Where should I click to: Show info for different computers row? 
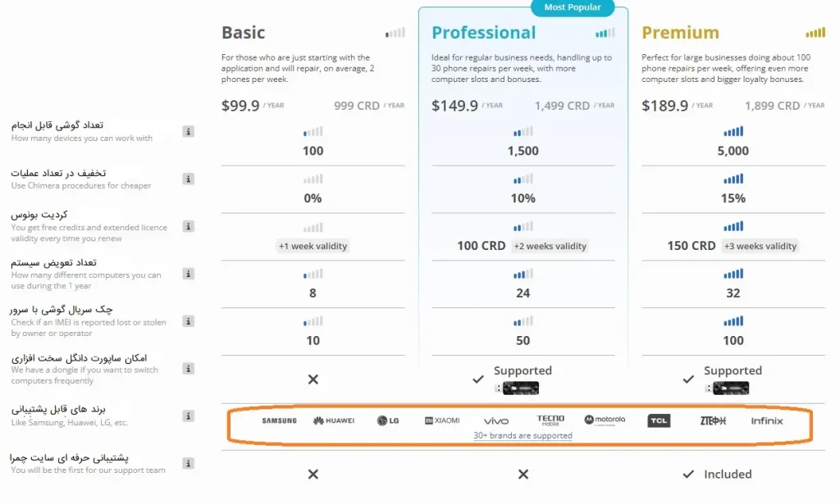188,274
